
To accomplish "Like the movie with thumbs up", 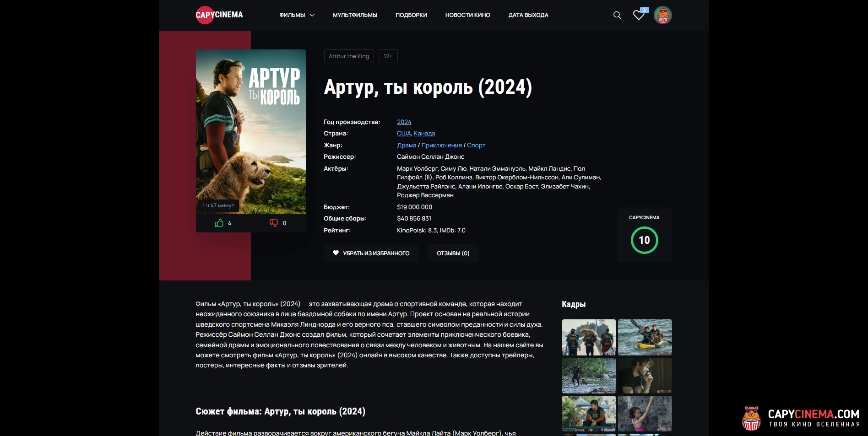I will coord(219,223).
